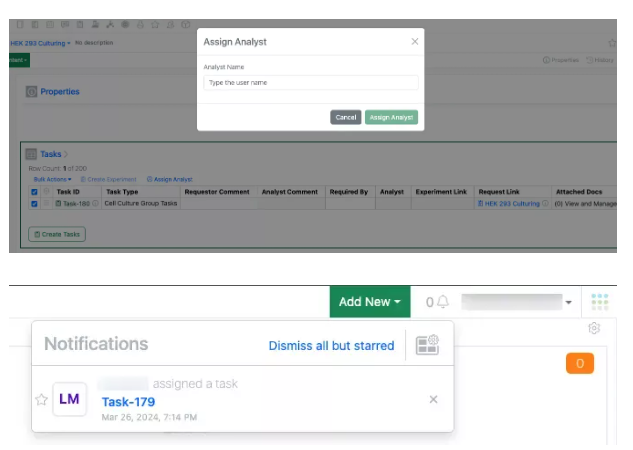Click the Analyst Name input field
This screenshot has width=633, height=450.
click(310, 83)
